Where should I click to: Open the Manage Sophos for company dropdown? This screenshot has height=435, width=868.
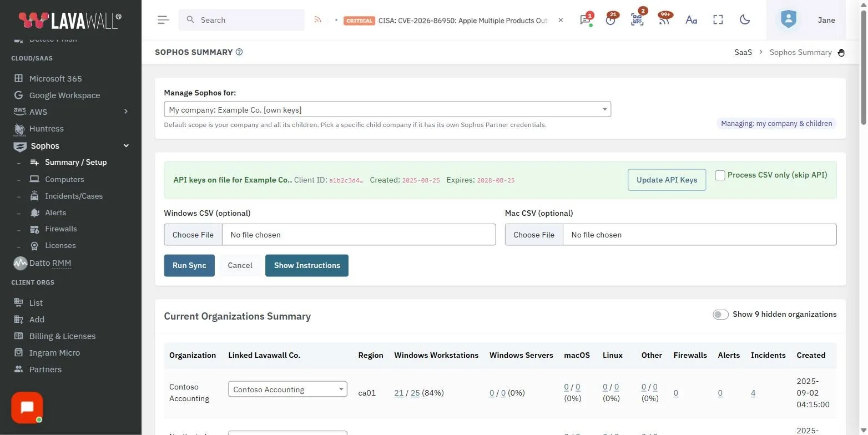click(387, 109)
